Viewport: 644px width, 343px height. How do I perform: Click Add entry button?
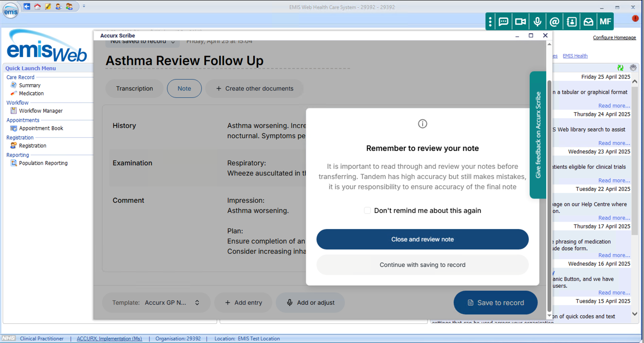[x=243, y=303]
